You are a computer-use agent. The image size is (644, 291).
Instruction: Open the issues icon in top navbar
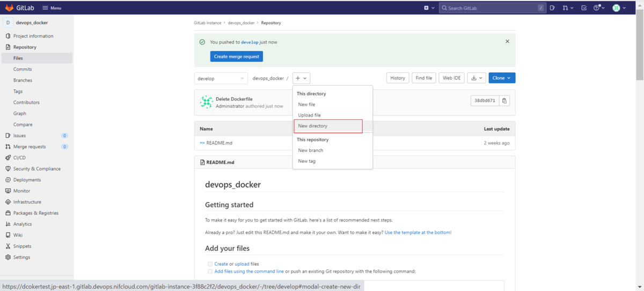pos(552,8)
